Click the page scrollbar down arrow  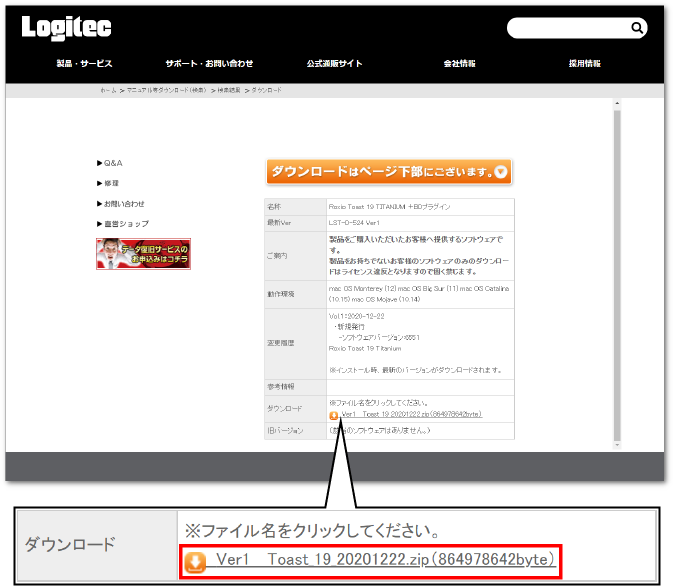click(617, 445)
